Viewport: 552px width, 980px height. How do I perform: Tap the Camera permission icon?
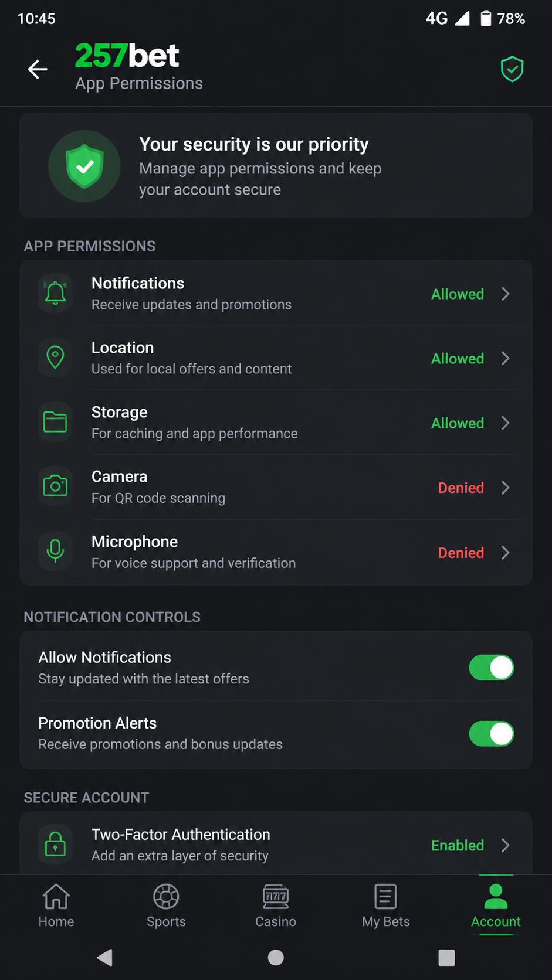[x=55, y=486]
